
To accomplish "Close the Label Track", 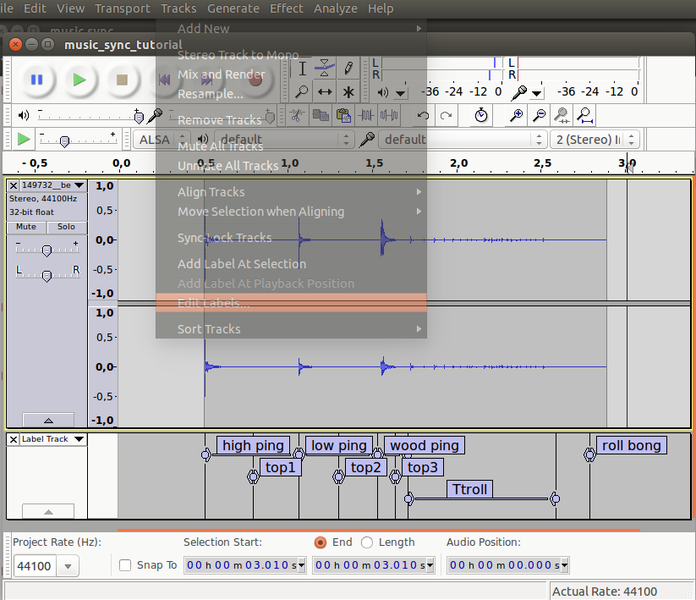I will click(13, 439).
